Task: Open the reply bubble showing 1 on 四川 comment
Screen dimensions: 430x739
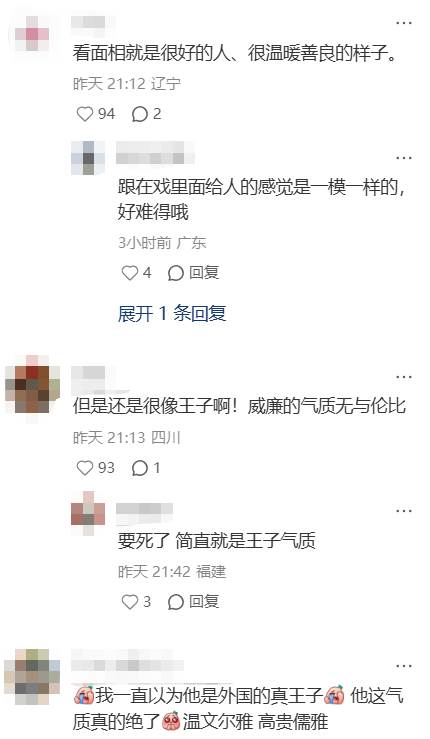Action: click(146, 468)
